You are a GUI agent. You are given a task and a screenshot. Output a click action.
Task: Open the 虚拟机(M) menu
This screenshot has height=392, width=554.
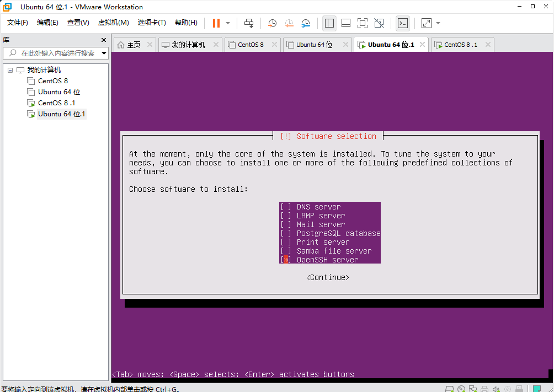[114, 23]
